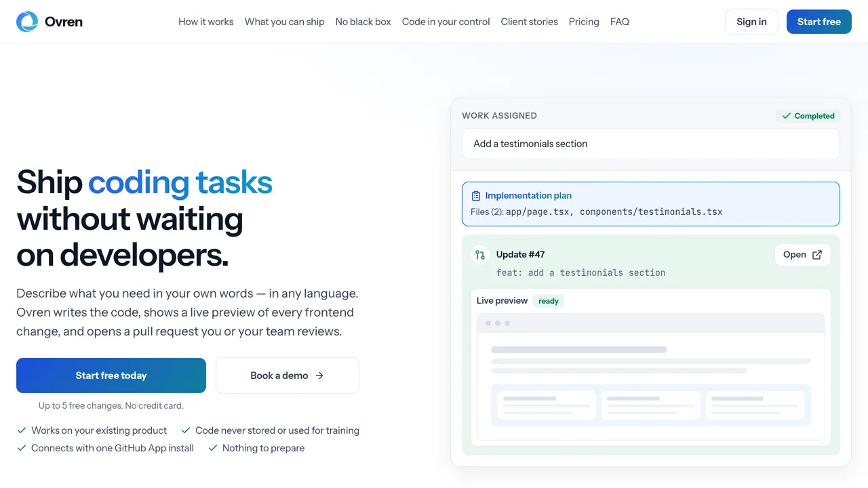868x488 pixels.
Task: Click the Completed status badge
Action: pos(808,116)
